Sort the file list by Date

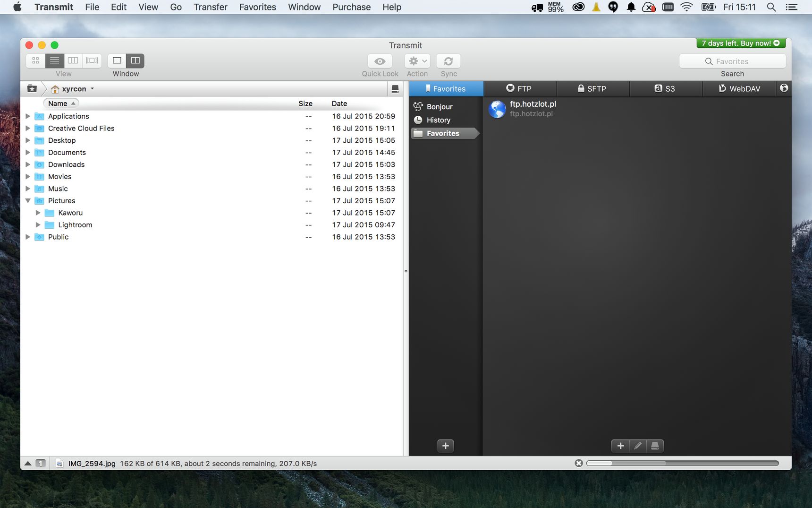pyautogui.click(x=339, y=103)
